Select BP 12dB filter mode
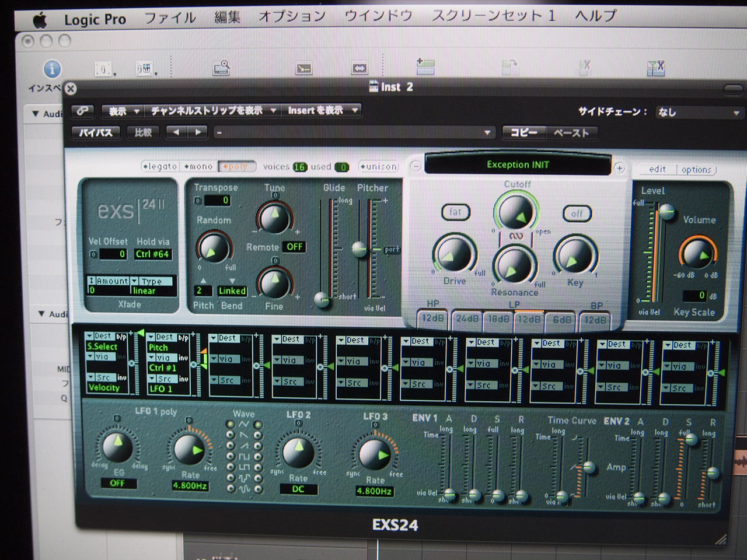747x560 pixels. 595,320
